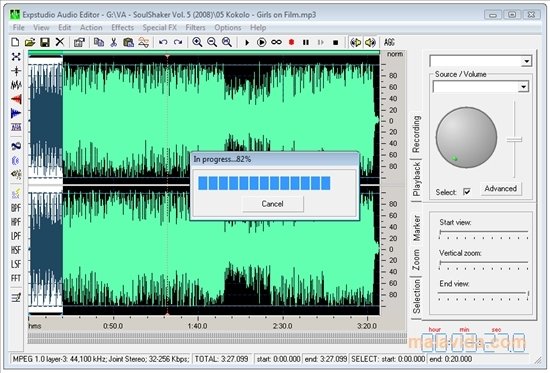Cut the selection using the scissors icon
The image size is (550, 373).
pos(113,42)
